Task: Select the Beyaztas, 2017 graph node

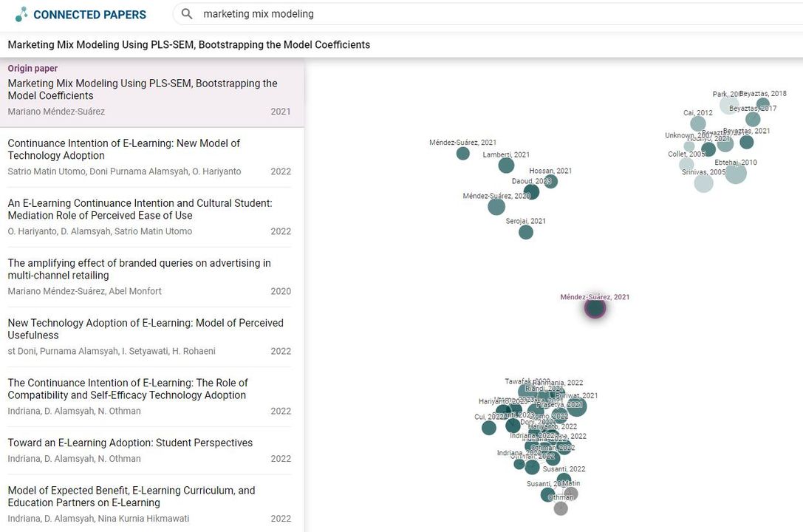Action: click(x=753, y=119)
